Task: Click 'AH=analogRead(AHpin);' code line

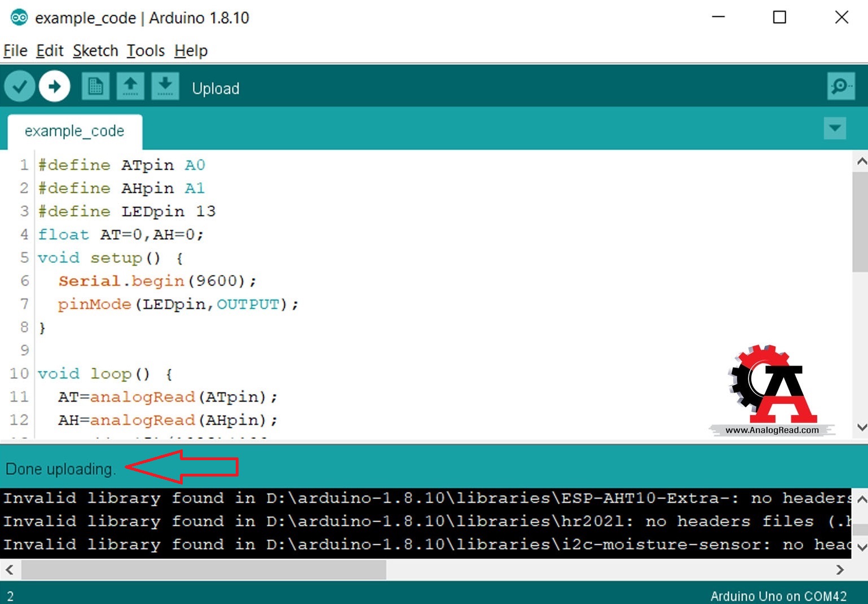Action: [x=168, y=420]
